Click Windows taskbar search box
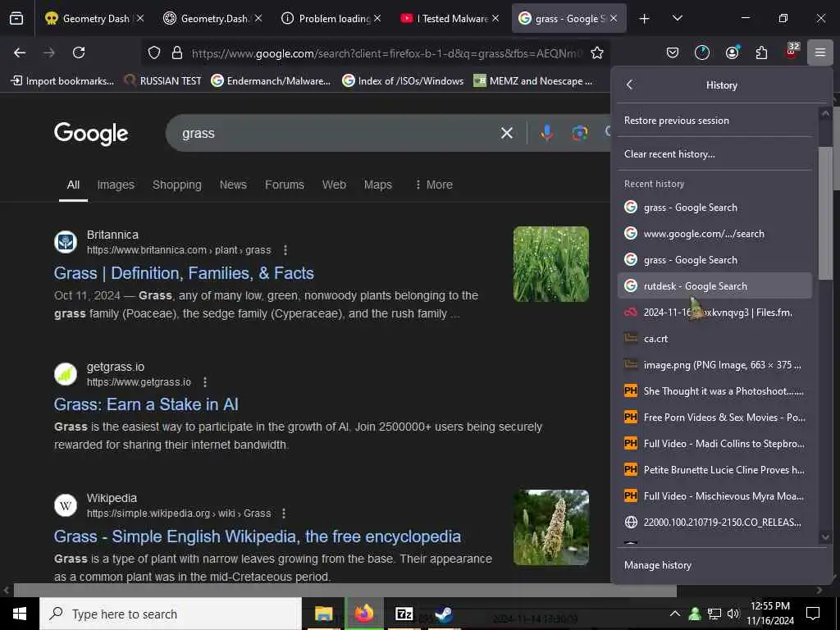The image size is (840, 630). point(171,614)
